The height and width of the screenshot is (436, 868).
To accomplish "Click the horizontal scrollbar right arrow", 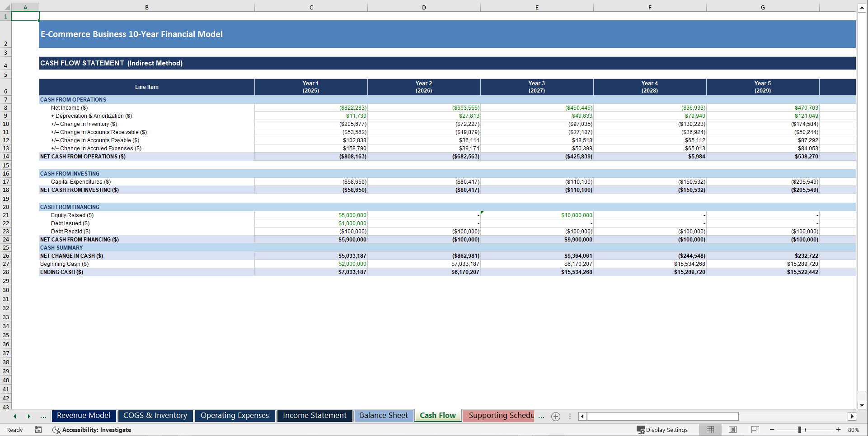I will 852,416.
